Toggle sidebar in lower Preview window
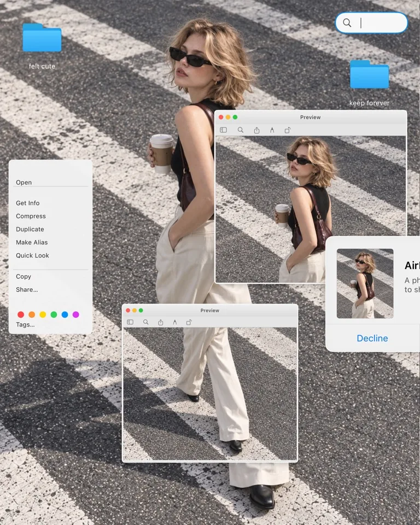This screenshot has width=420, height=525. click(x=130, y=322)
